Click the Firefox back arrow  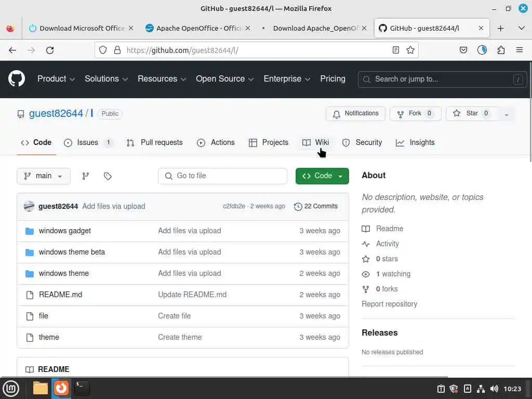point(12,50)
